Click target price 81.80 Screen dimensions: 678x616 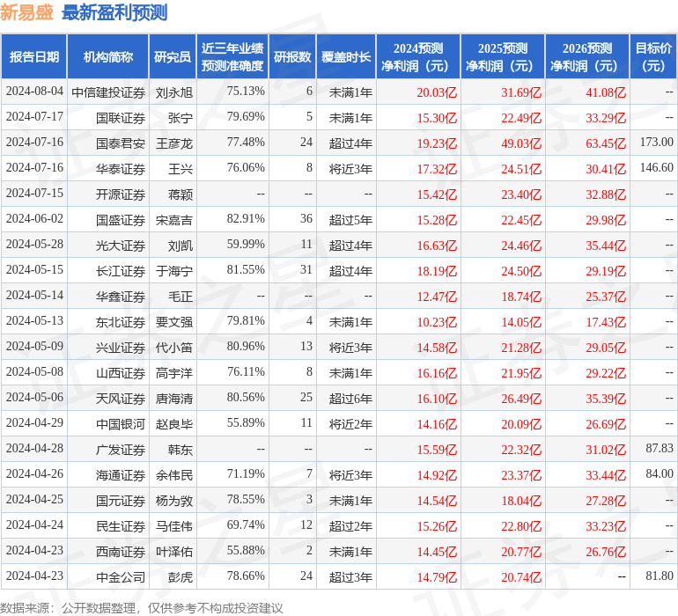click(x=660, y=576)
